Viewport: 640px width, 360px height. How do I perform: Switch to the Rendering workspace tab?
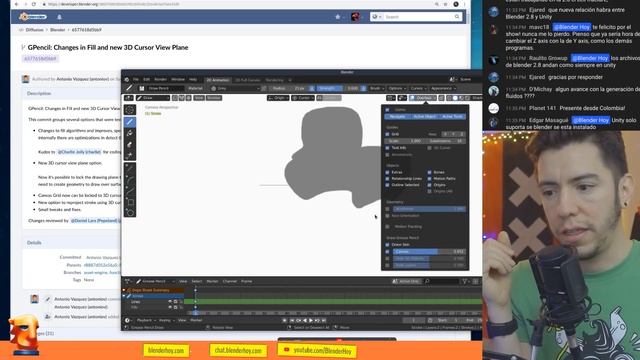(x=274, y=80)
